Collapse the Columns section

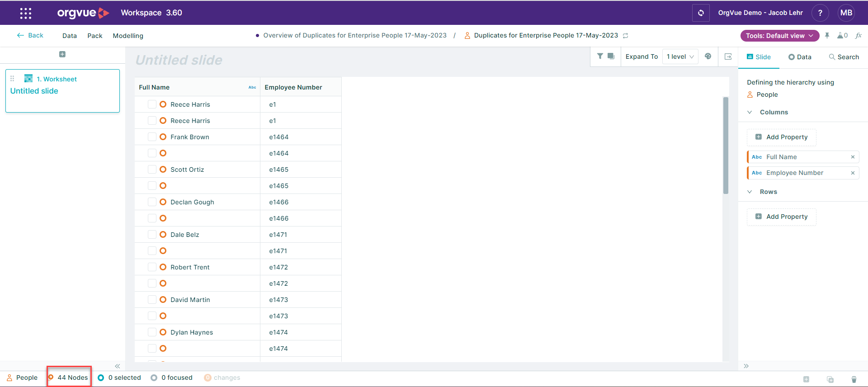pyautogui.click(x=750, y=112)
